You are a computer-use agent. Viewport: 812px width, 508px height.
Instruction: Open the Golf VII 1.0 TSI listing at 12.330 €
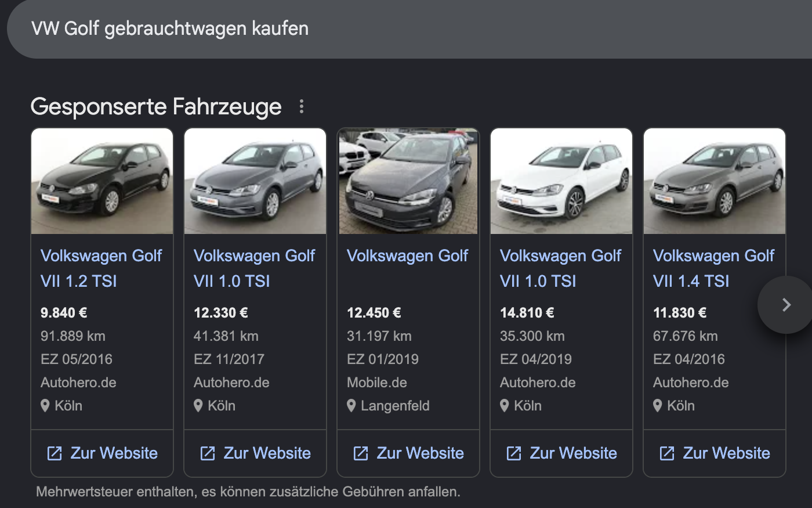254,268
